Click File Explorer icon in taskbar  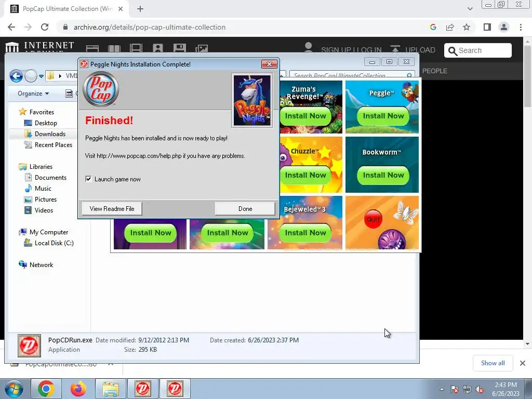point(111,389)
